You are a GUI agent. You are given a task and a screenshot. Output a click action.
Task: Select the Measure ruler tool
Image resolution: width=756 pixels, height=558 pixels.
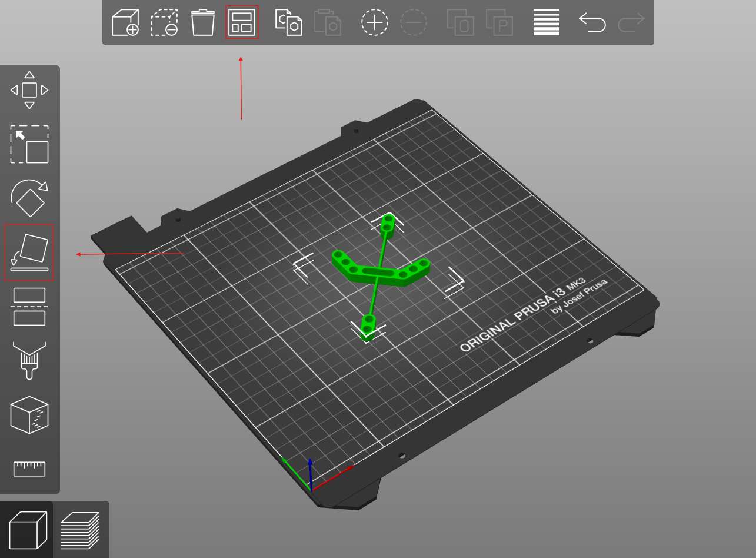coord(29,469)
